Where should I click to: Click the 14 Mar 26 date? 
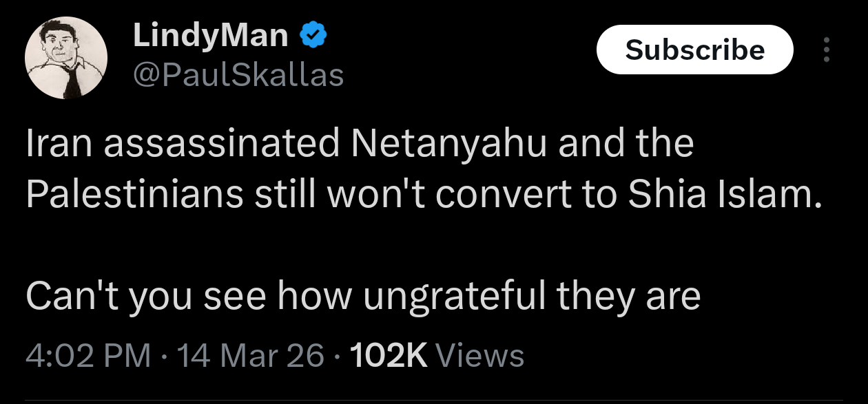click(x=251, y=356)
